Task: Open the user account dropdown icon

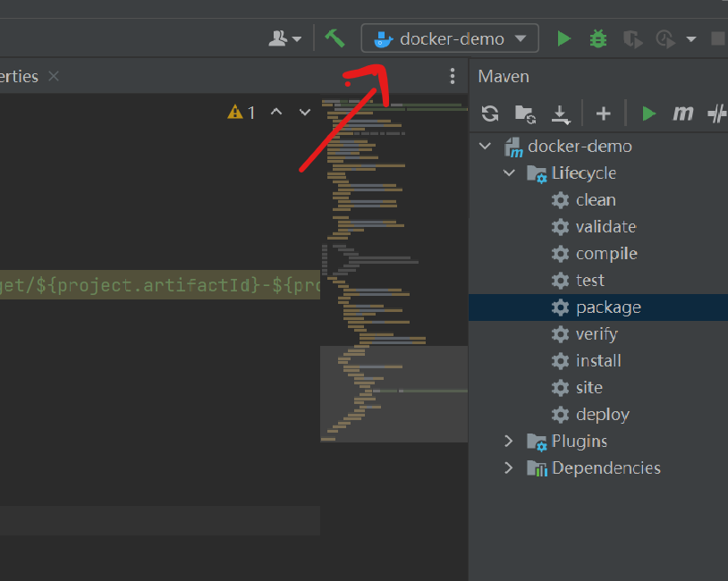Action: [284, 38]
